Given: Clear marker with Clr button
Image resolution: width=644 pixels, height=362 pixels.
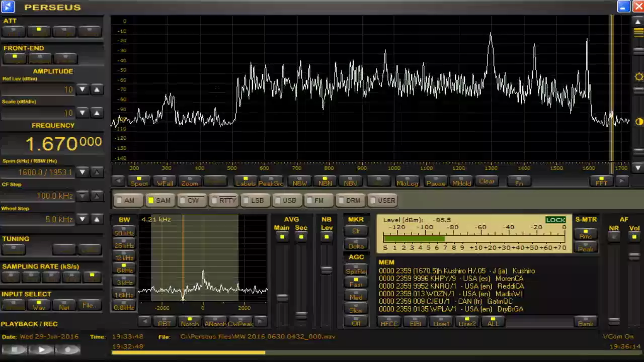Looking at the screenshot, I should click(x=356, y=231).
